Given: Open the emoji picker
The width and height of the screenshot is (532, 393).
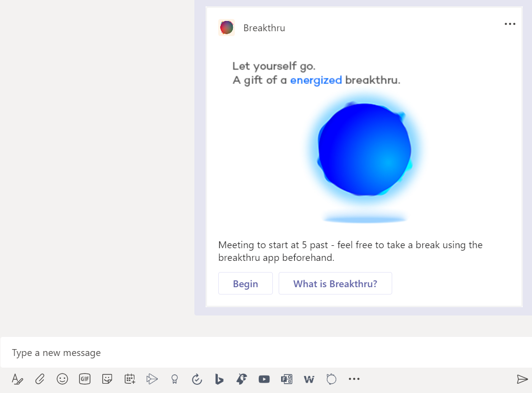Looking at the screenshot, I should coord(62,379).
